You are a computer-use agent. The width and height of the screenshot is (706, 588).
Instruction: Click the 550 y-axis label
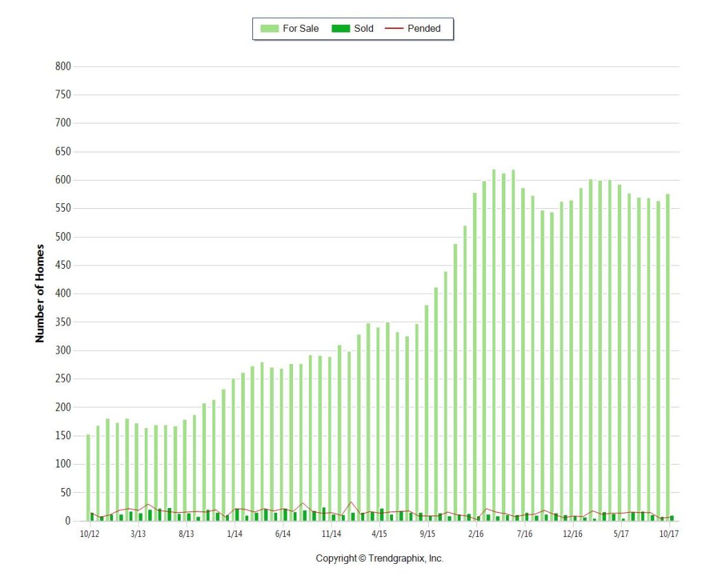[x=63, y=208]
